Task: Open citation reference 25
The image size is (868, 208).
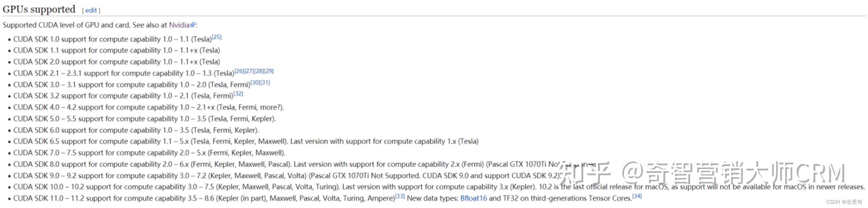Action: coord(217,37)
